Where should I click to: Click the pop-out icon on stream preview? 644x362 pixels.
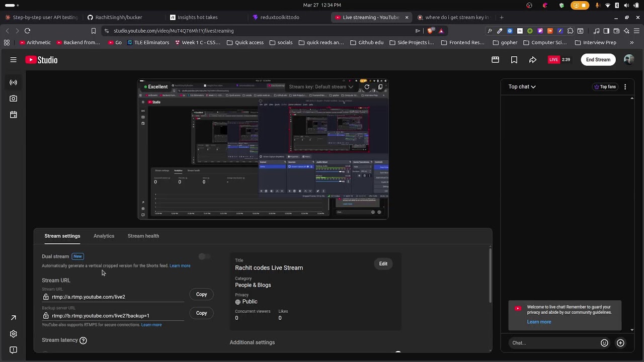380,87
